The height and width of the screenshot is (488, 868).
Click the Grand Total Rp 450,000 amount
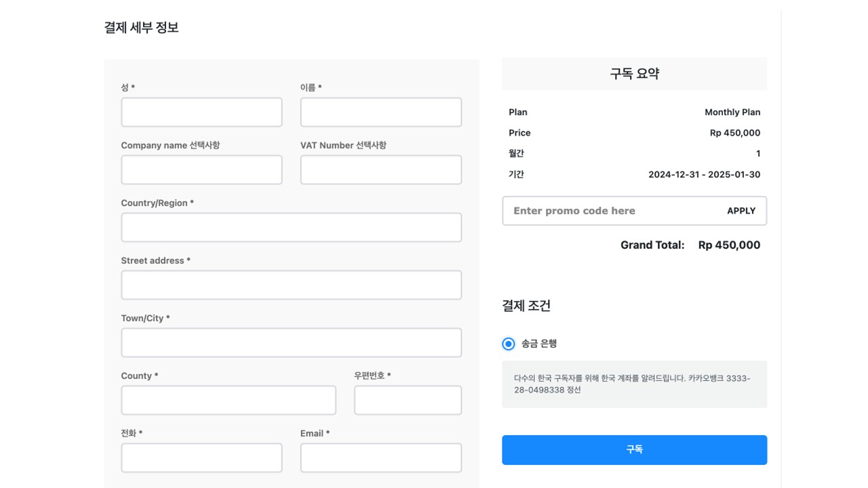(x=729, y=245)
